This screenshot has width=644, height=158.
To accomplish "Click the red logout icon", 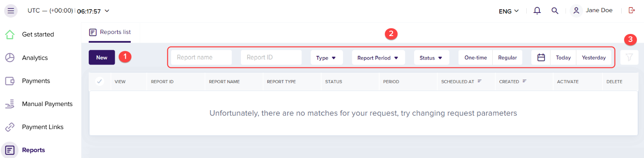I will pyautogui.click(x=631, y=10).
